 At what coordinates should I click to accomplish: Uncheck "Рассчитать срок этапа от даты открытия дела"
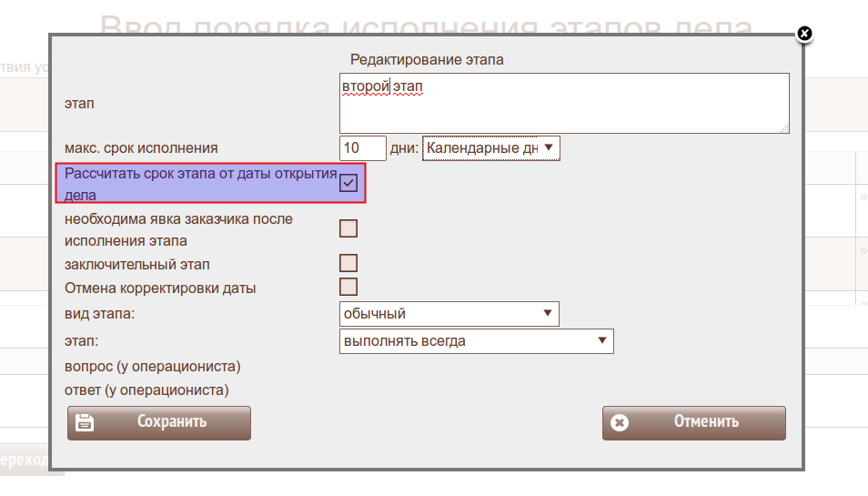348,183
